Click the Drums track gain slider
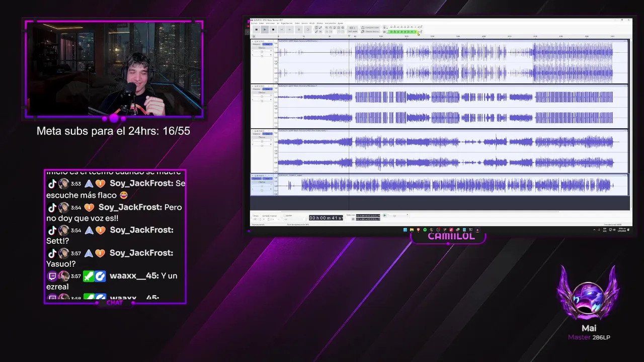The width and height of the screenshot is (644, 362). tap(262, 52)
